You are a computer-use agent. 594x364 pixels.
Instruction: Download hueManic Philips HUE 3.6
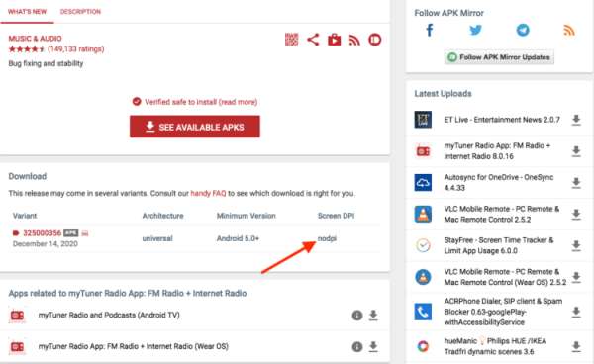tap(576, 346)
